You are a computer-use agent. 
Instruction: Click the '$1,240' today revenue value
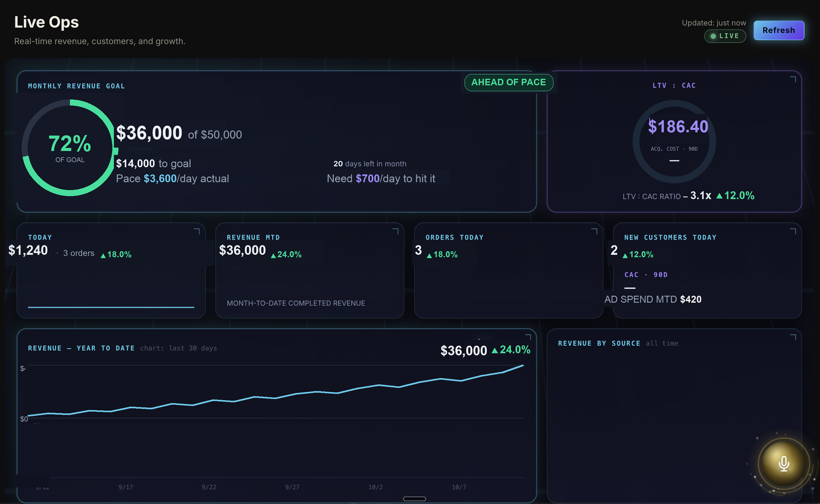28,250
